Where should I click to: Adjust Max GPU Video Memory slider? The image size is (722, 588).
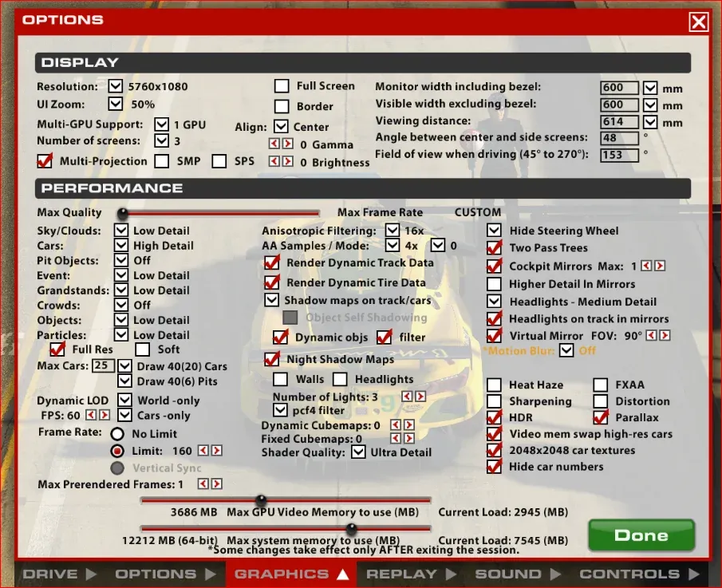point(261,499)
